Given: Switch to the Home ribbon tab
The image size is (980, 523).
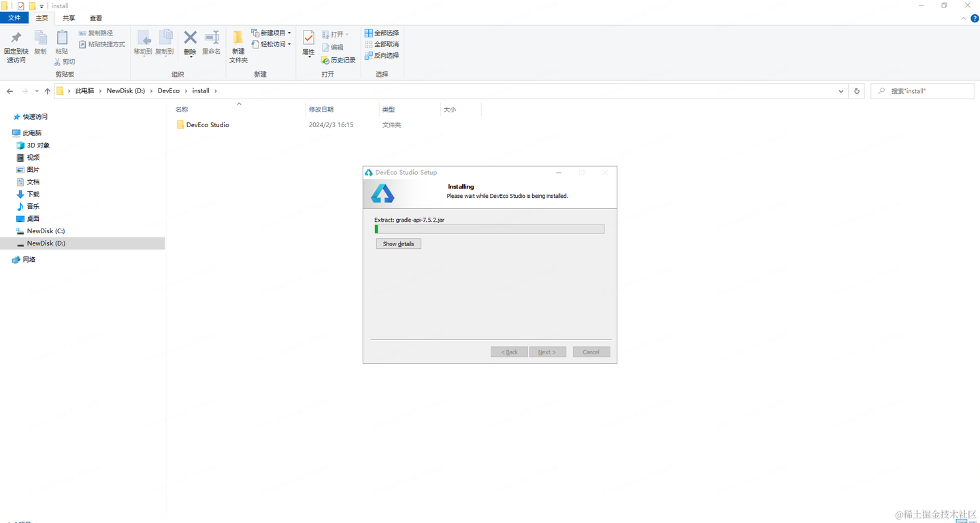Looking at the screenshot, I should pos(42,18).
